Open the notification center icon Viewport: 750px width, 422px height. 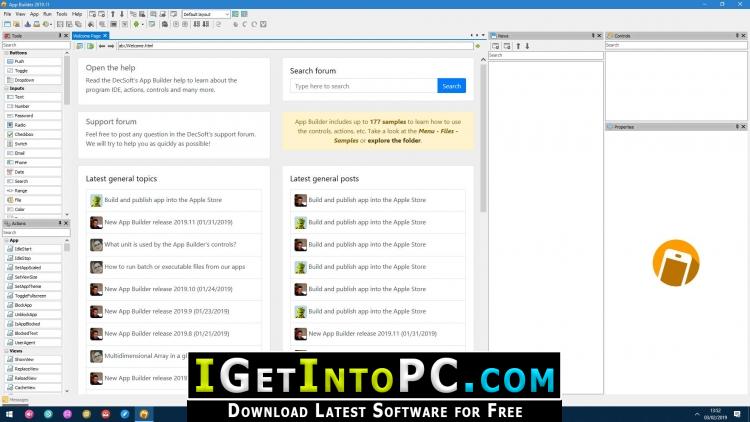[x=737, y=414]
